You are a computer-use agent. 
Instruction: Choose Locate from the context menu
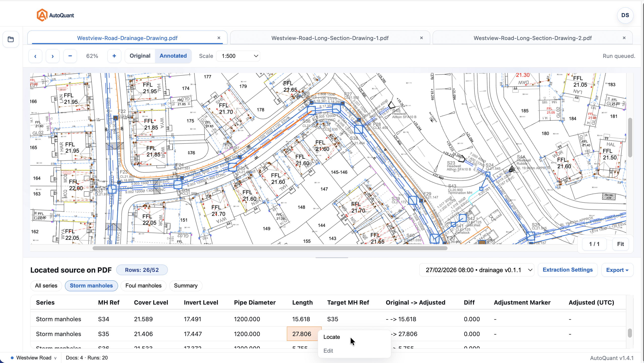pyautogui.click(x=332, y=337)
